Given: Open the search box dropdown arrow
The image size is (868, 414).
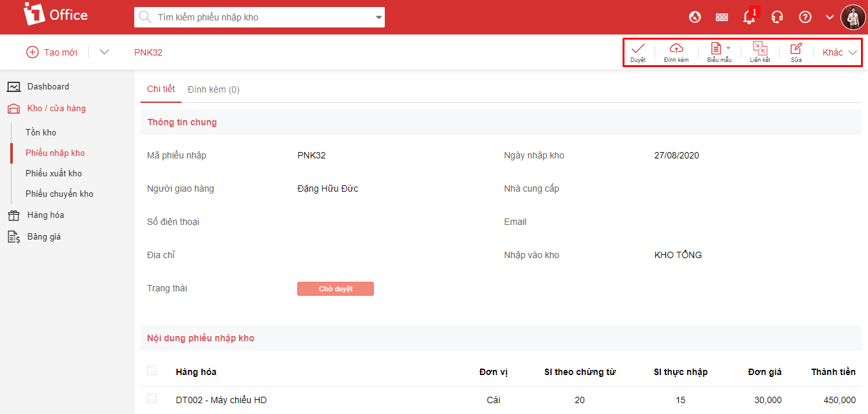Looking at the screenshot, I should point(378,17).
